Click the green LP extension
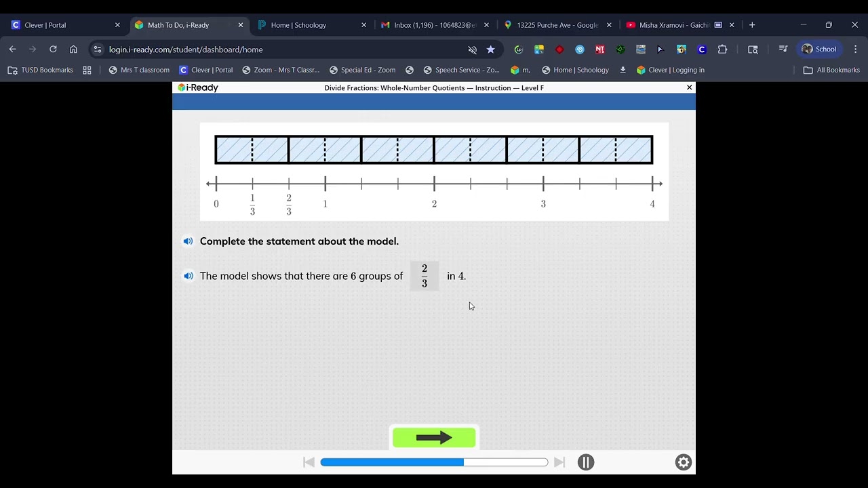Viewport: 868px width, 488px height. point(519,49)
